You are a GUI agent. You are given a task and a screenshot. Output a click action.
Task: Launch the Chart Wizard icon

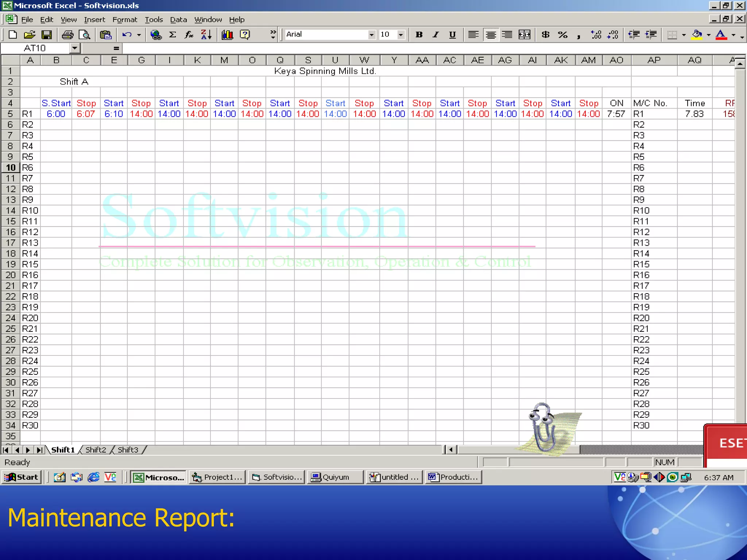coord(227,35)
